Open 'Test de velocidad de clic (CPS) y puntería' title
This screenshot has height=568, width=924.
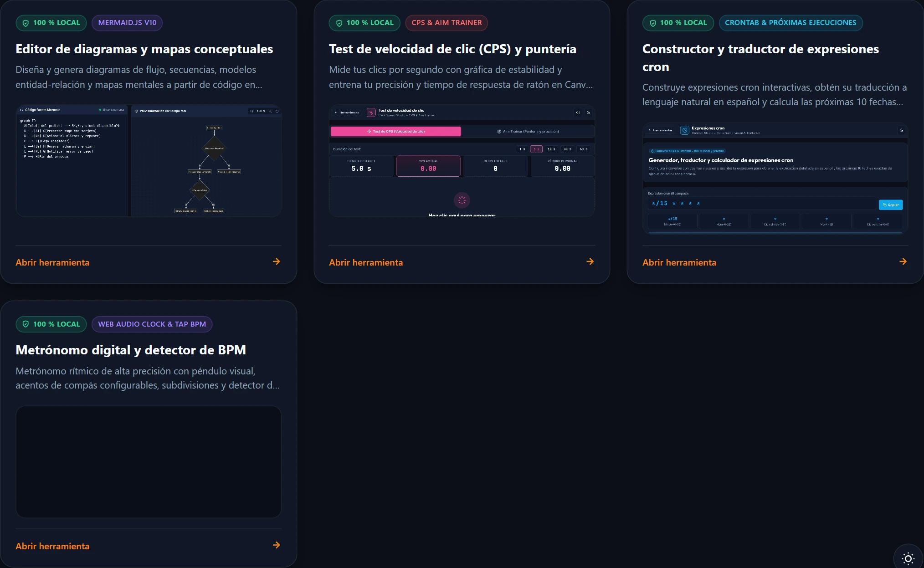click(452, 49)
